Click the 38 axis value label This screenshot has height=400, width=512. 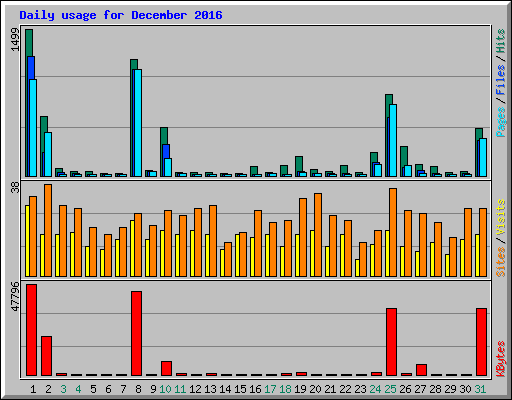coord(15,188)
